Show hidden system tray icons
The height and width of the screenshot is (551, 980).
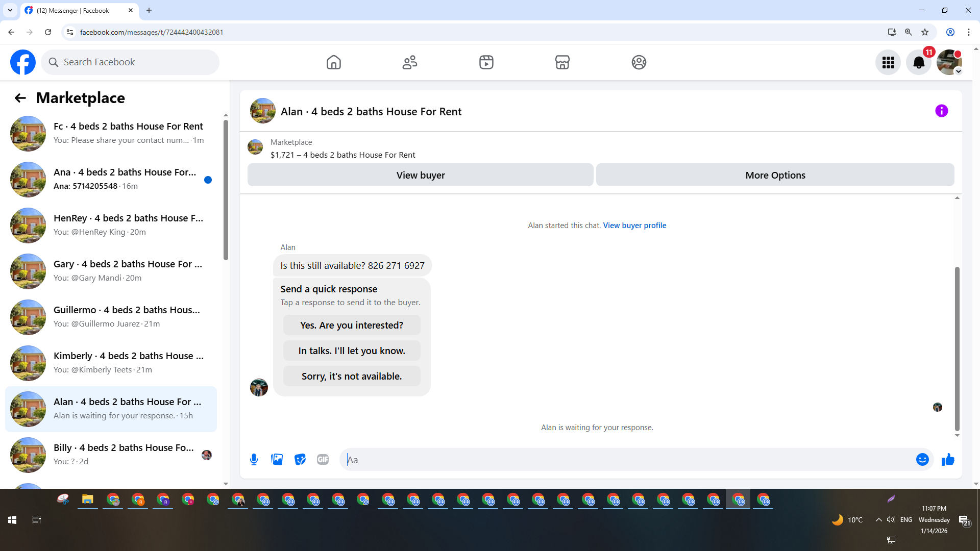pos(878,519)
